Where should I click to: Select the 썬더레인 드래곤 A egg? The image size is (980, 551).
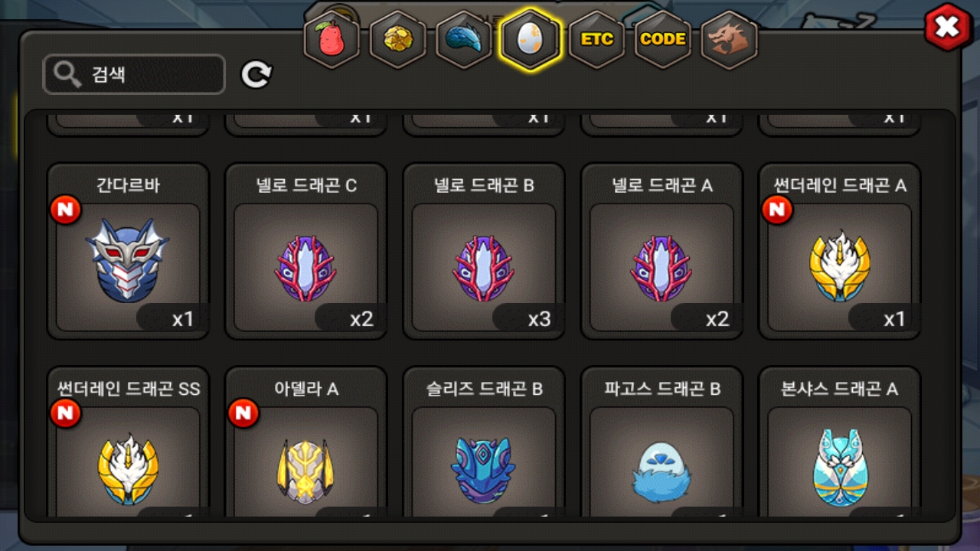pos(839,251)
